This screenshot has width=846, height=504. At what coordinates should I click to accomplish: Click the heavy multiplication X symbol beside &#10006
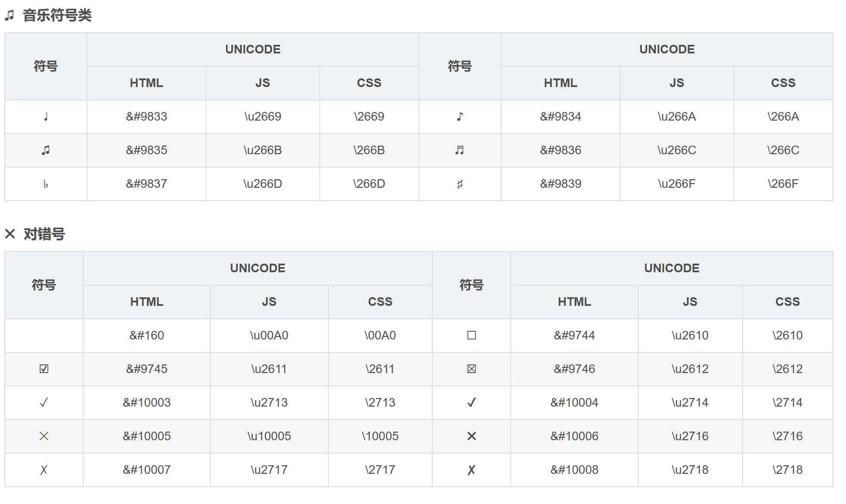point(471,436)
